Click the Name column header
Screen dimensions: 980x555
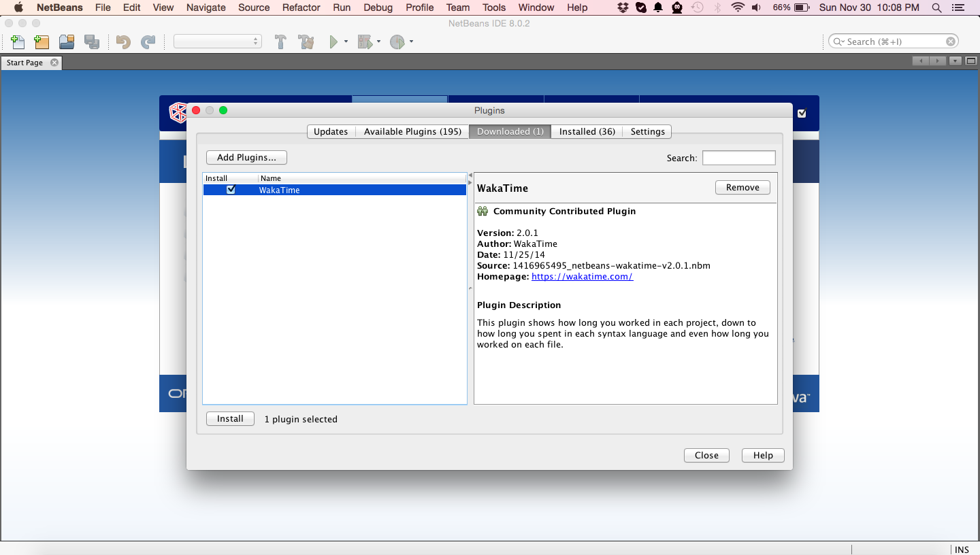(363, 178)
